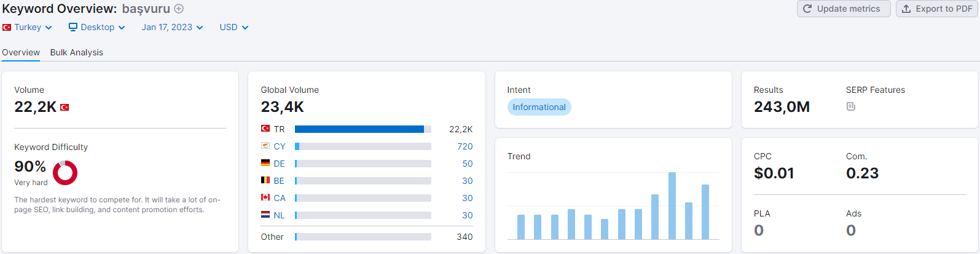Click the CY volume progress bar
The width and height of the screenshot is (980, 254).
[363, 146]
